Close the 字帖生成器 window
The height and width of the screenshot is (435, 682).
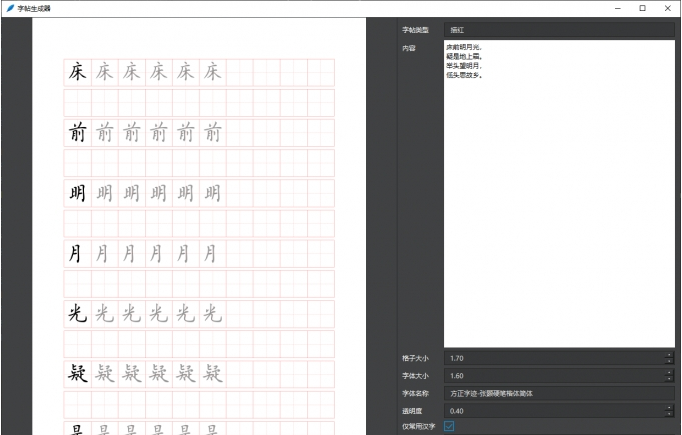tap(667, 8)
